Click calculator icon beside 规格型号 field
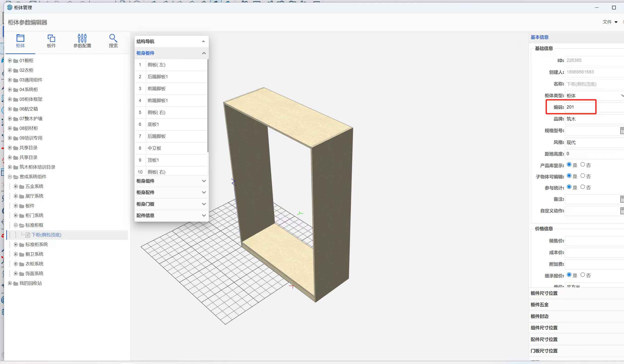This screenshot has height=364, width=624. (622, 131)
